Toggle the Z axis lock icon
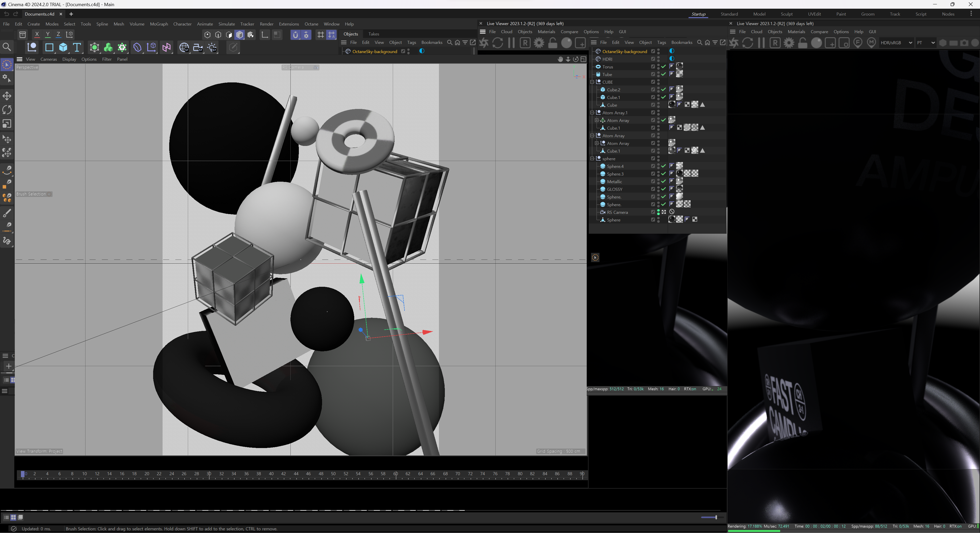 click(x=58, y=34)
